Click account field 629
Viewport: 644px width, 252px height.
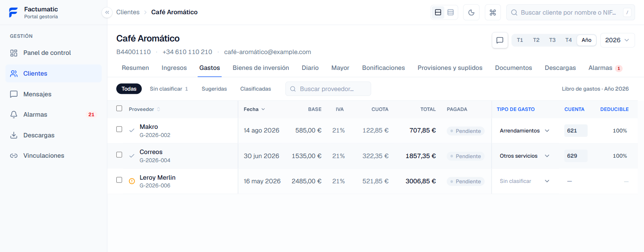[576, 156]
